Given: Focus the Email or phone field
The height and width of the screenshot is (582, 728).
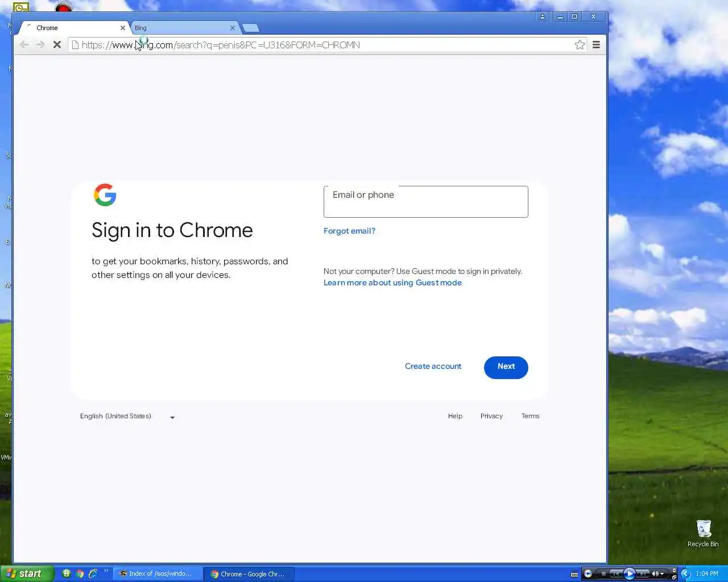Looking at the screenshot, I should 425,202.
